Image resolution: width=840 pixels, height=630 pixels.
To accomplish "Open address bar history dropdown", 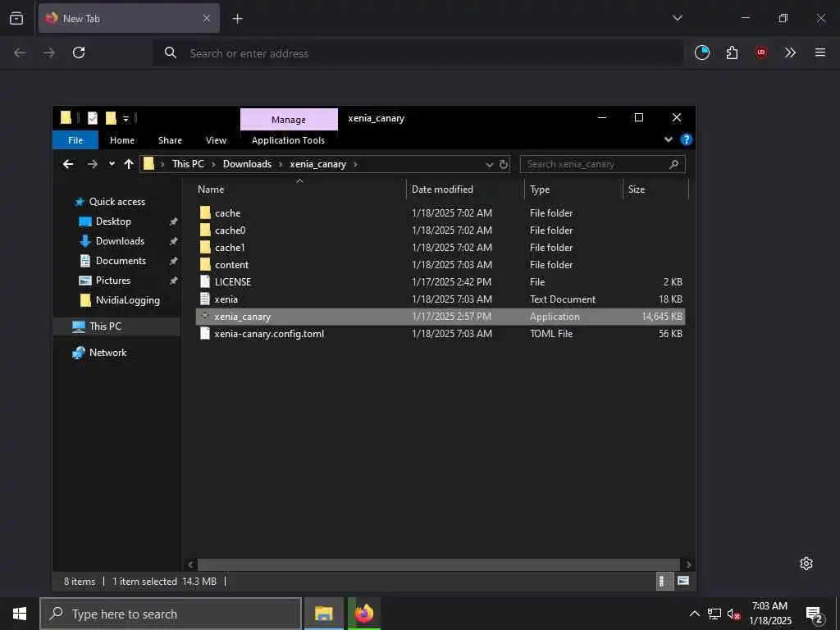I will tap(489, 164).
